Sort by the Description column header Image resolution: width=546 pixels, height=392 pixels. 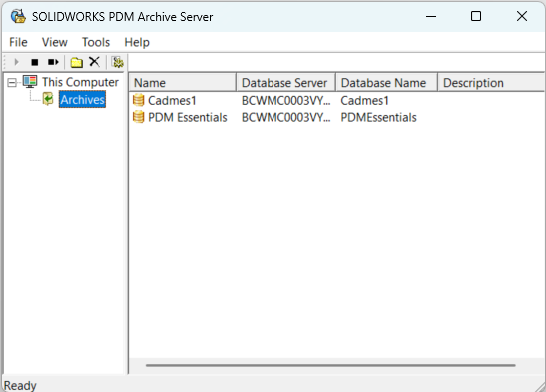(491, 83)
